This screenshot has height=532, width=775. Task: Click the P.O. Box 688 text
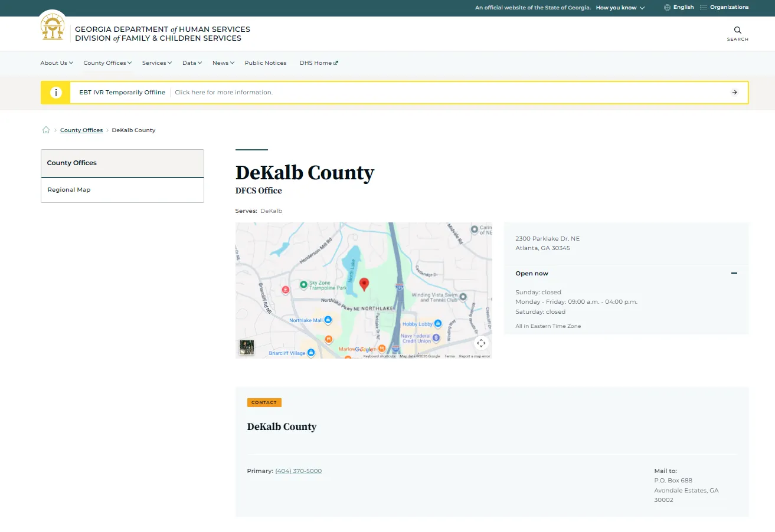[673, 481]
